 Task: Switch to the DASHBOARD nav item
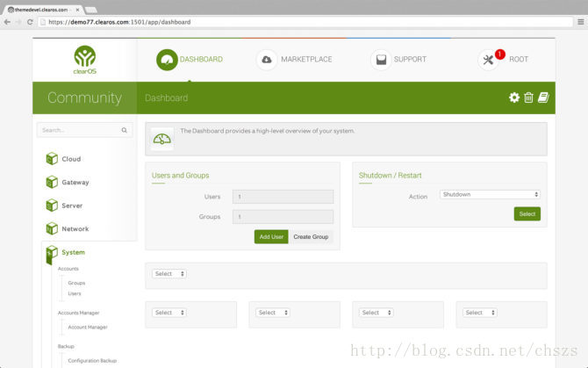pyautogui.click(x=201, y=59)
